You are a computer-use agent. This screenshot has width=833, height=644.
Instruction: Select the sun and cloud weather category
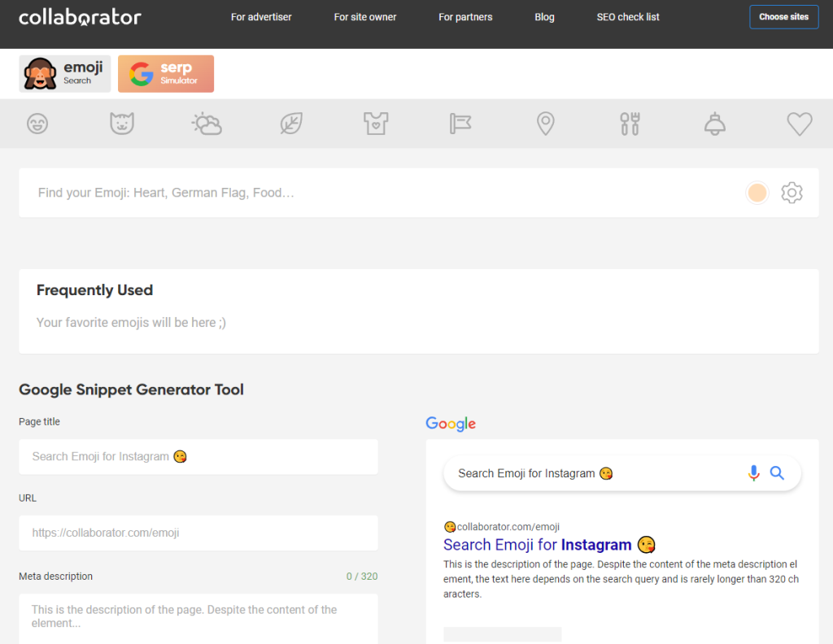click(x=207, y=124)
